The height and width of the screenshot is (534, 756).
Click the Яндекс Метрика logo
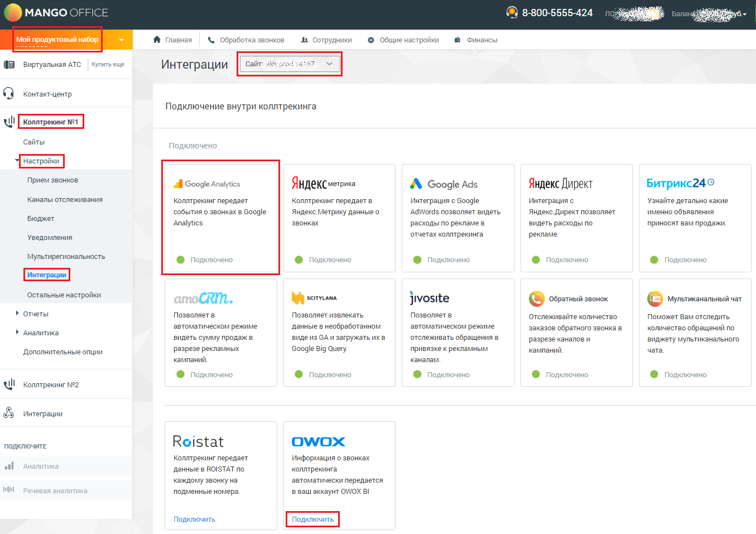pyautogui.click(x=324, y=183)
